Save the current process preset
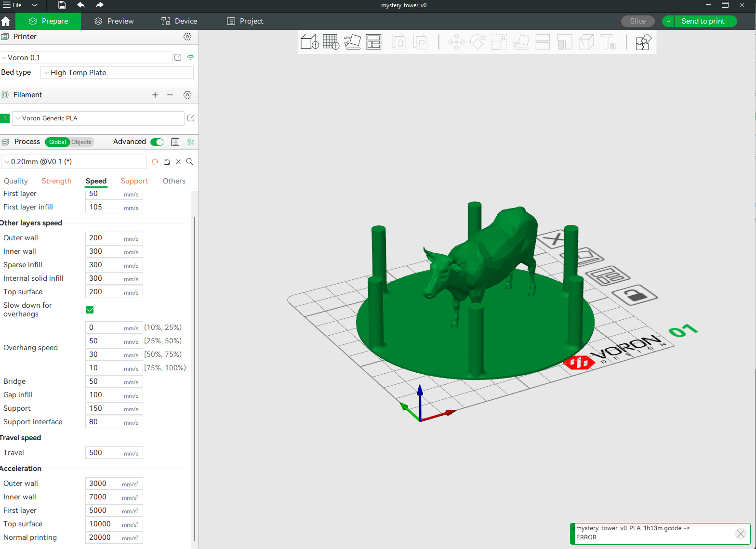 click(167, 162)
